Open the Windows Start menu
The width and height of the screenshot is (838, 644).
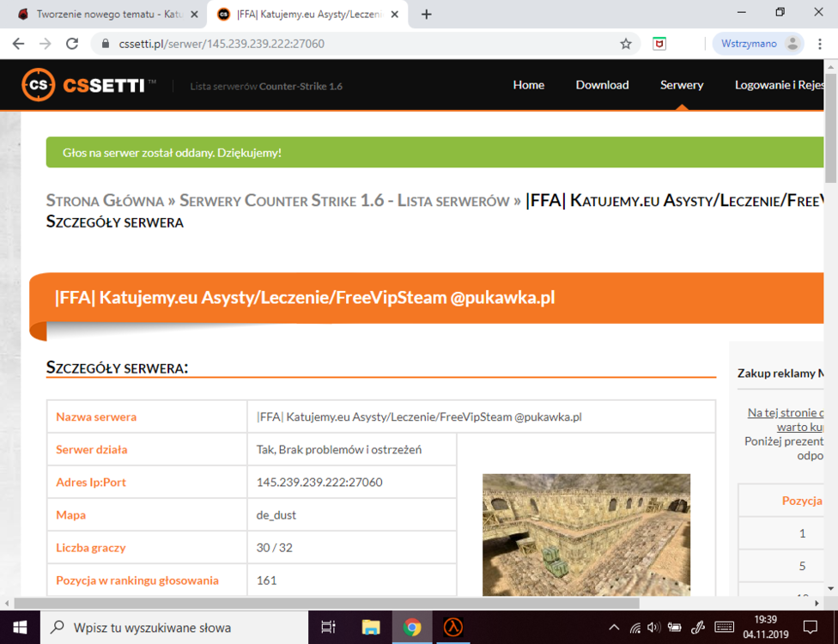coord(20,628)
